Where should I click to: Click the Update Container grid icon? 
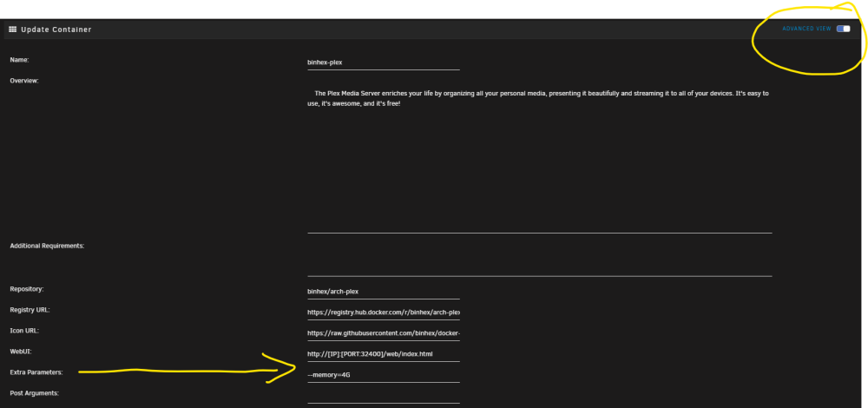(x=13, y=30)
